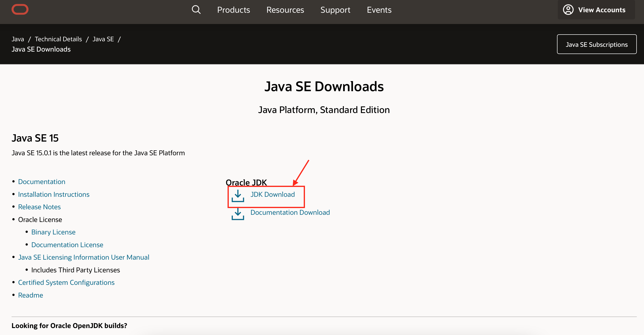Click the user account avatar icon
644x335 pixels.
(568, 10)
